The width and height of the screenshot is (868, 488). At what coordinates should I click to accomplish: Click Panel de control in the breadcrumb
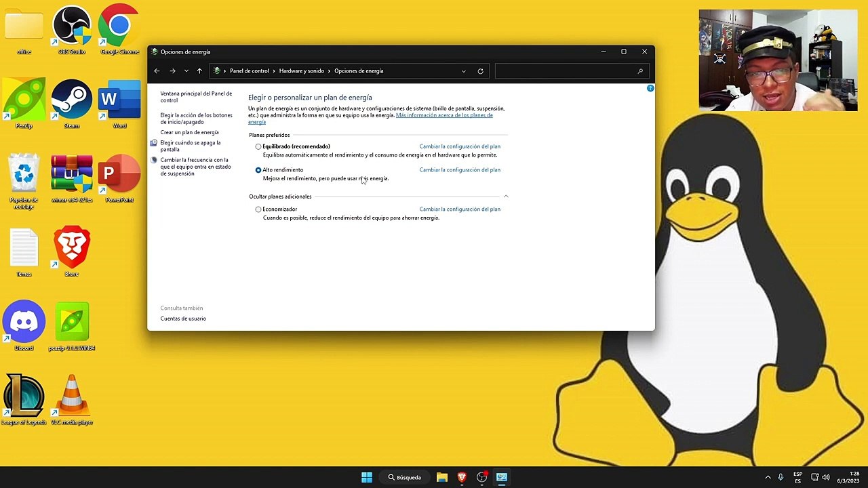point(250,71)
